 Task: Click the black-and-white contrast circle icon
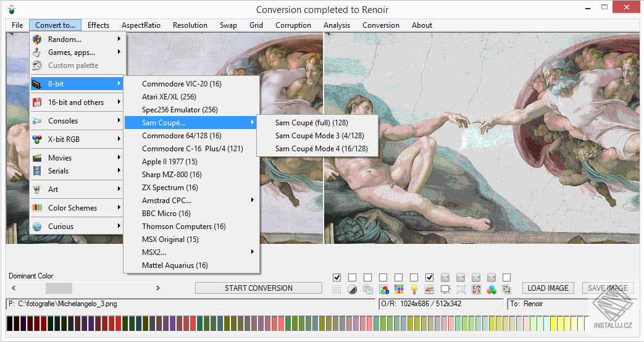(352, 289)
